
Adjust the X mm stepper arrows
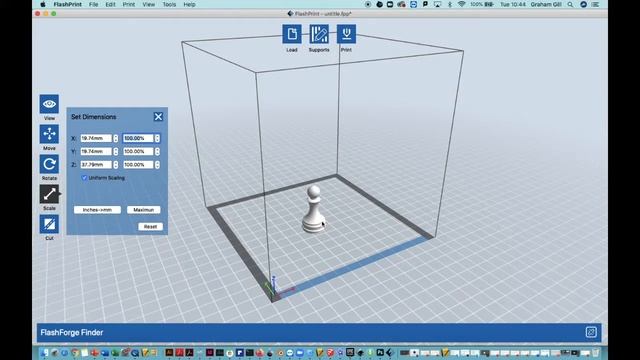(116, 138)
